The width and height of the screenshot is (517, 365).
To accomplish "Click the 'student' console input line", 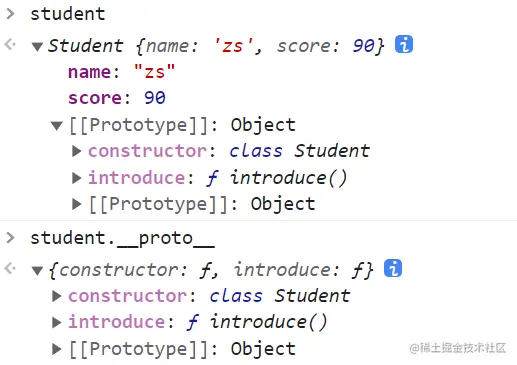I will point(68,14).
